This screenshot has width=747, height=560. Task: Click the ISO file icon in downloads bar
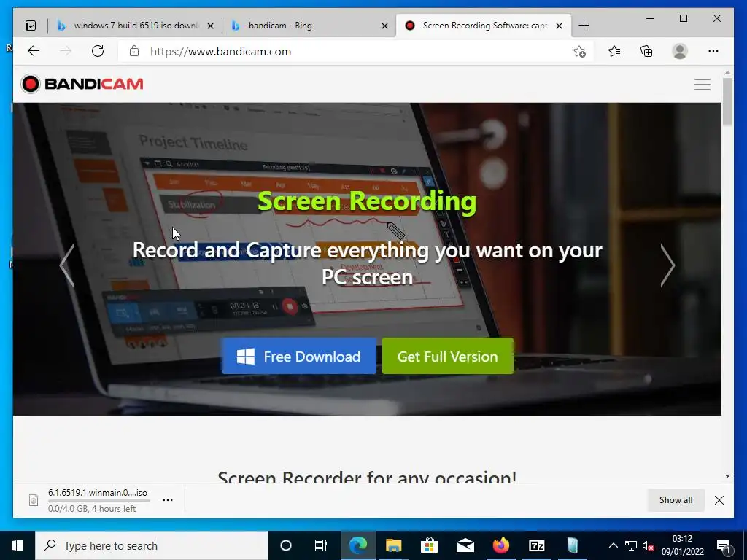coord(34,500)
